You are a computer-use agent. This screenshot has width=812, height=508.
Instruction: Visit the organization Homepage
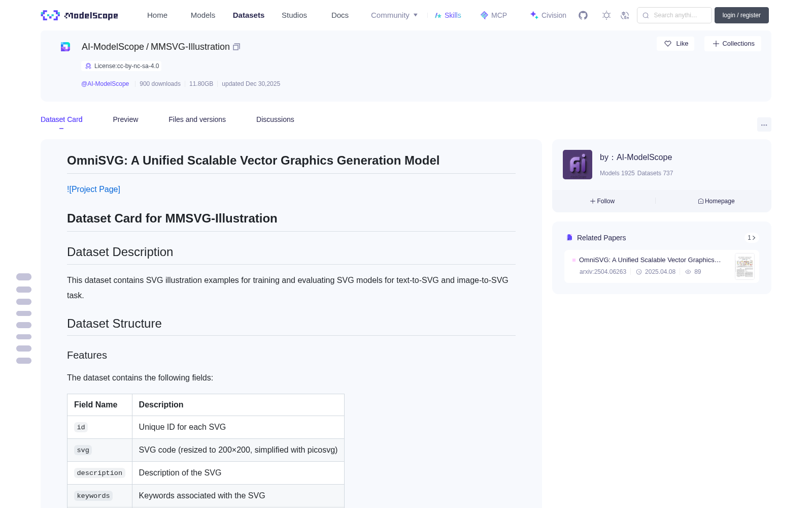pos(716,201)
